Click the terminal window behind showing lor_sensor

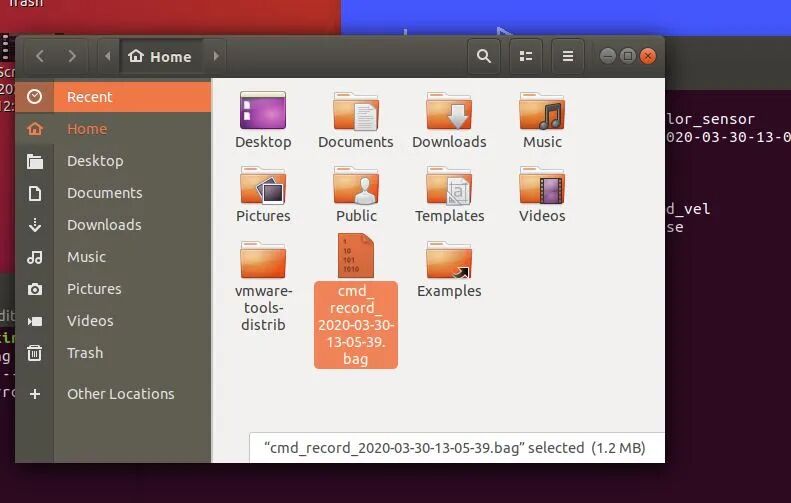[728, 272]
